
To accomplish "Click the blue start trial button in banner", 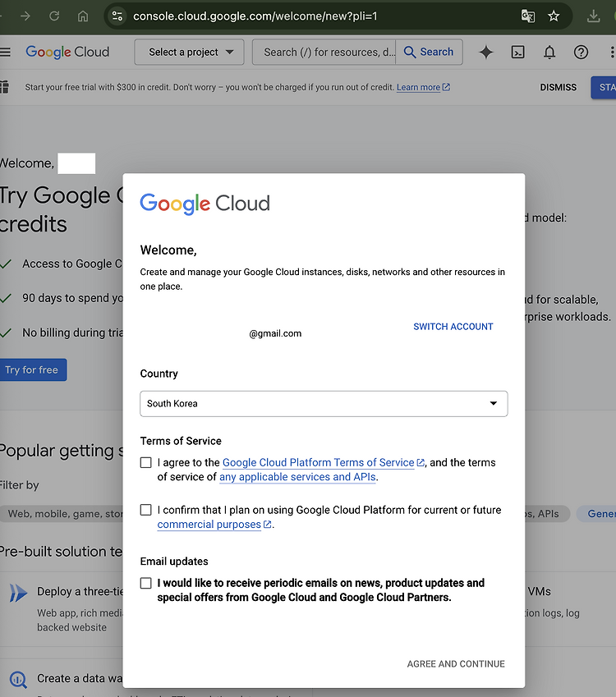I will pyautogui.click(x=604, y=87).
